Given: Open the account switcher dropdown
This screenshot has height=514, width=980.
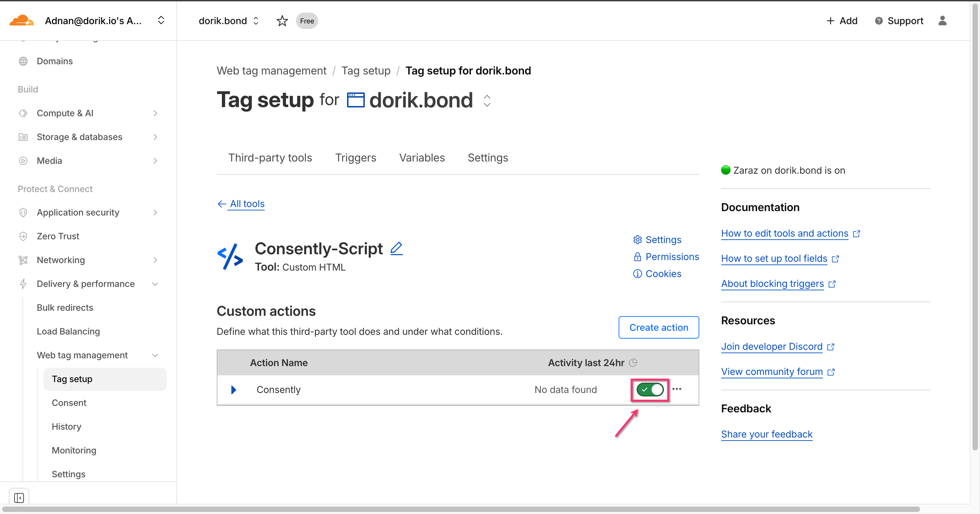Looking at the screenshot, I should pyautogui.click(x=161, y=20).
